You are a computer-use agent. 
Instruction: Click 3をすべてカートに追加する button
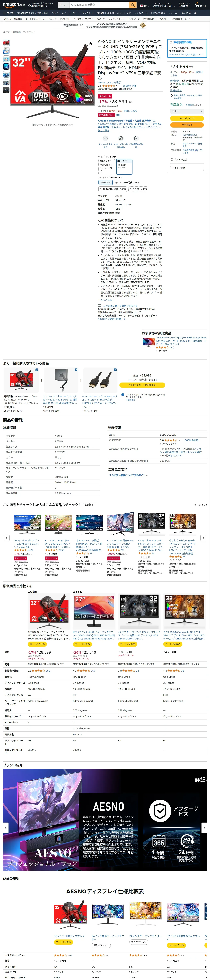tap(142, 385)
